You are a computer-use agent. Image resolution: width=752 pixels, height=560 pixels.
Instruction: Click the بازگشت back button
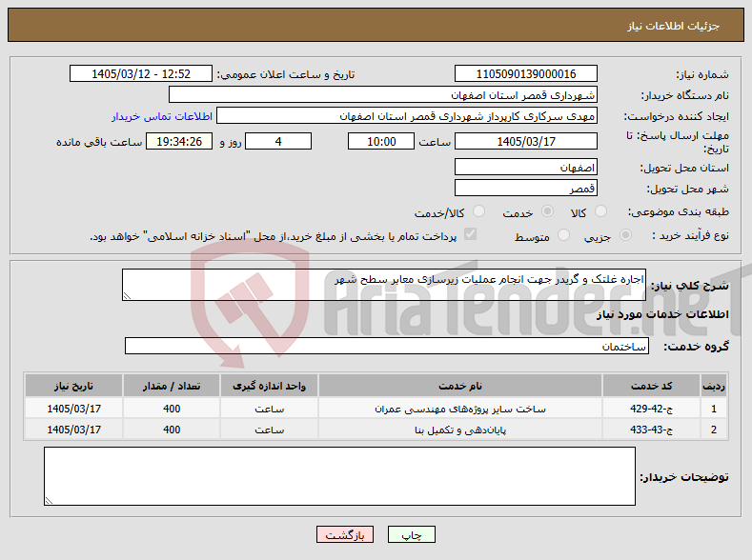click(345, 534)
